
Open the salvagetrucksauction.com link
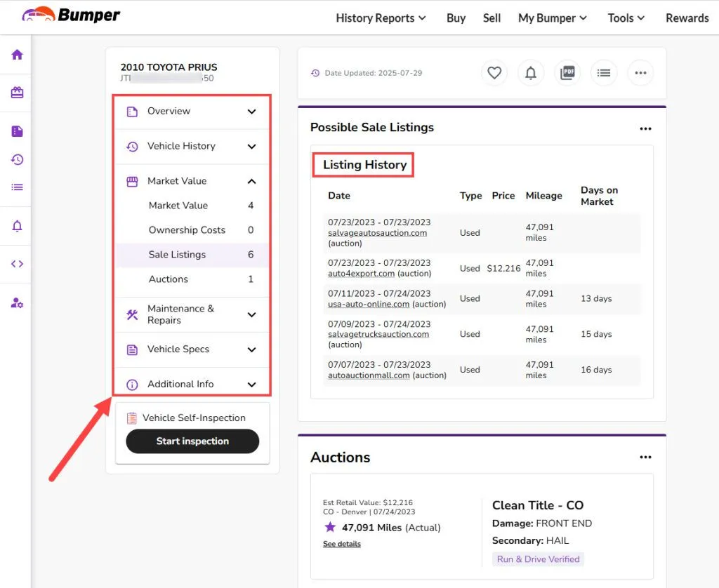[378, 334]
